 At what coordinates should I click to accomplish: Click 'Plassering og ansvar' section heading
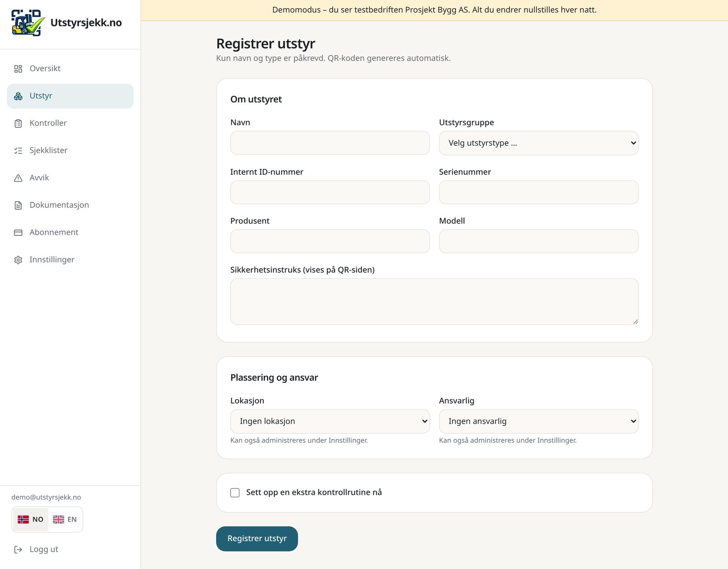coord(274,377)
